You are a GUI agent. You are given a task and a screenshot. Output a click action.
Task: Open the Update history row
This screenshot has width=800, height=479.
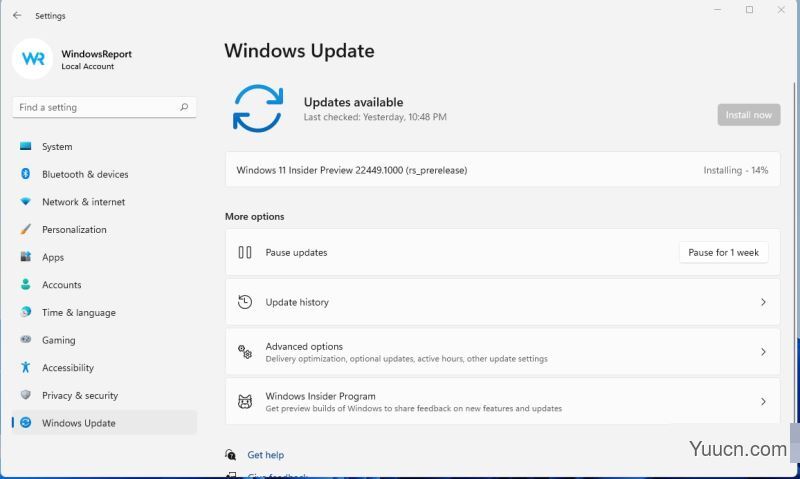(503, 302)
